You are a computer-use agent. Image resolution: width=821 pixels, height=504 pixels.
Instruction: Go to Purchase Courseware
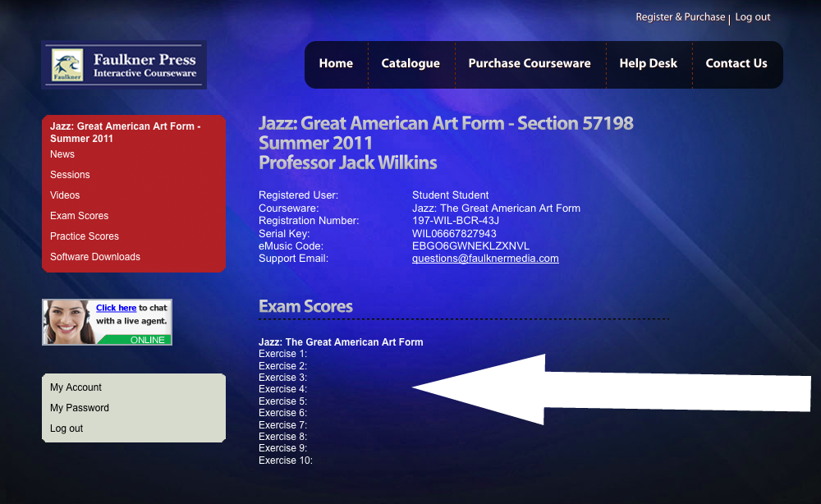[530, 63]
